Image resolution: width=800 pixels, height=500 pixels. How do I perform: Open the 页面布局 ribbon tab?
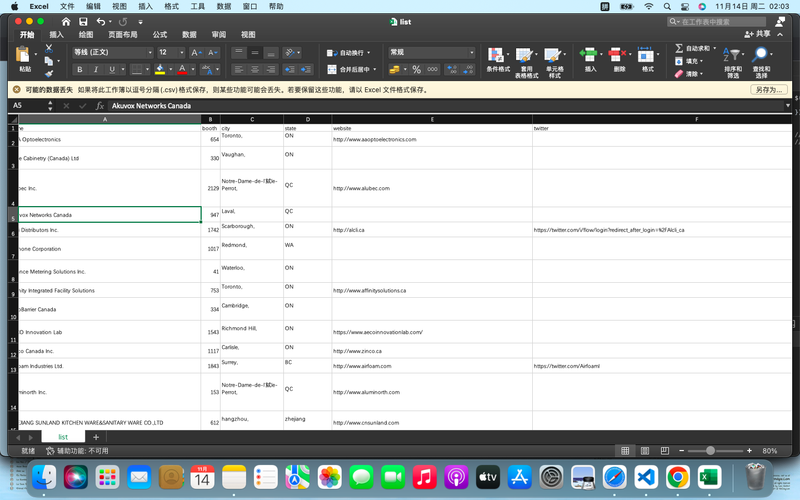click(122, 35)
